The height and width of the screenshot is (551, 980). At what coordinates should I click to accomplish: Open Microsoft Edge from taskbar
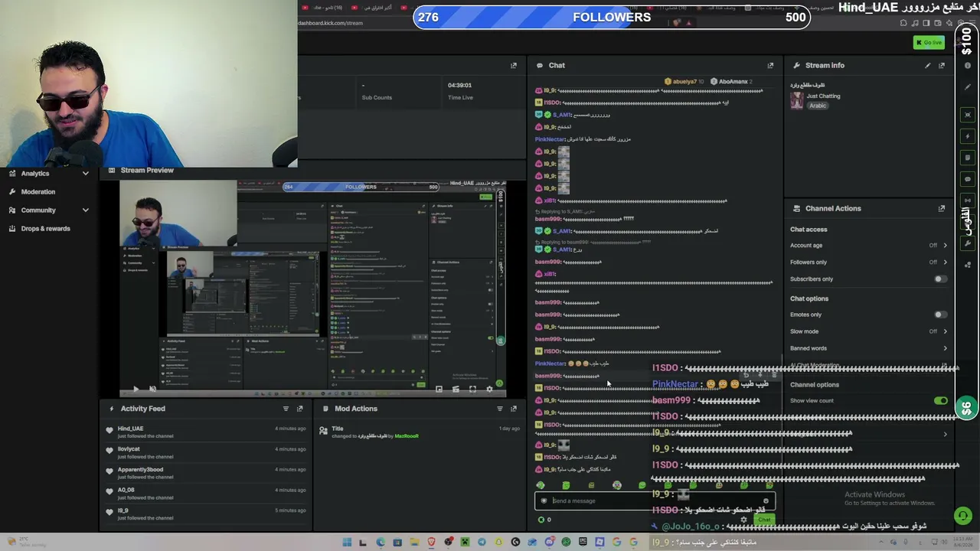tap(381, 543)
